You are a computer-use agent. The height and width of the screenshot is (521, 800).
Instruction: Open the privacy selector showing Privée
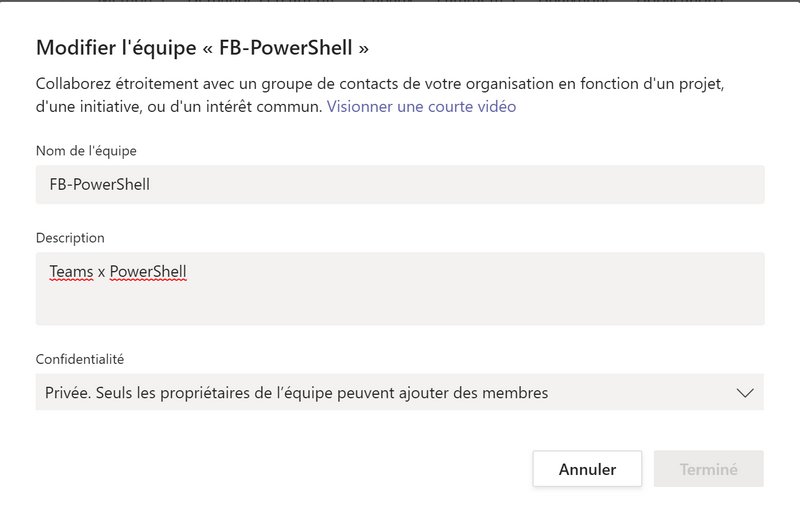click(399, 393)
